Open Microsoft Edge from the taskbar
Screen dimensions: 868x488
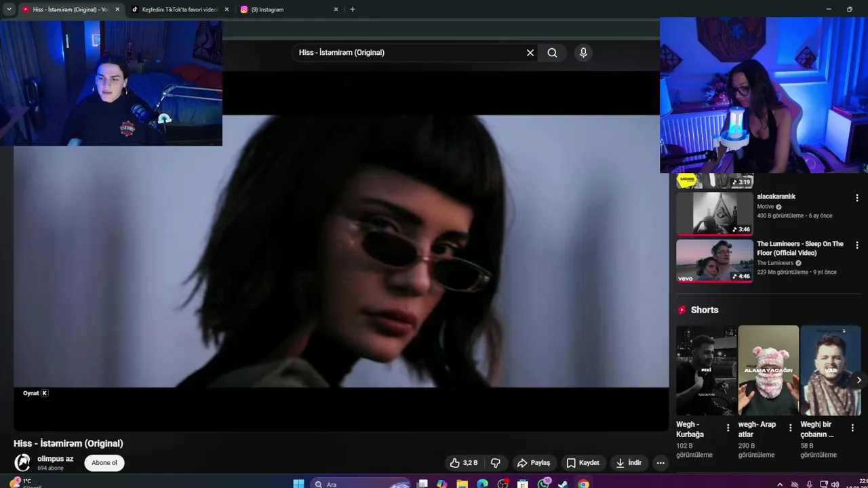482,484
